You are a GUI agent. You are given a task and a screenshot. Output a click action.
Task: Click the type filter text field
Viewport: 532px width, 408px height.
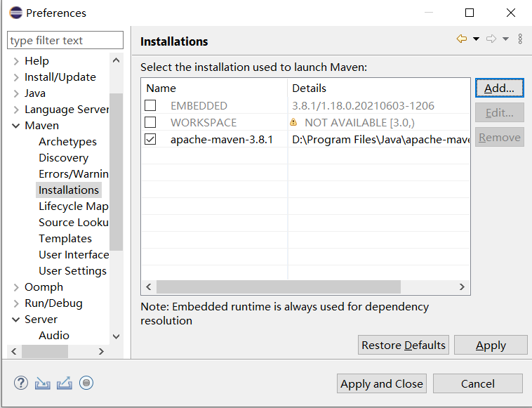(x=65, y=40)
